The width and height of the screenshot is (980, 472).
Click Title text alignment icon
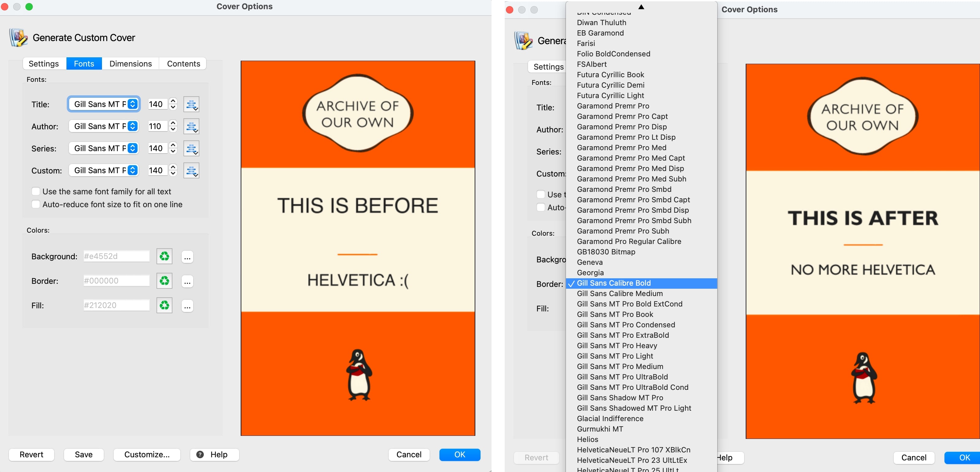click(x=191, y=104)
